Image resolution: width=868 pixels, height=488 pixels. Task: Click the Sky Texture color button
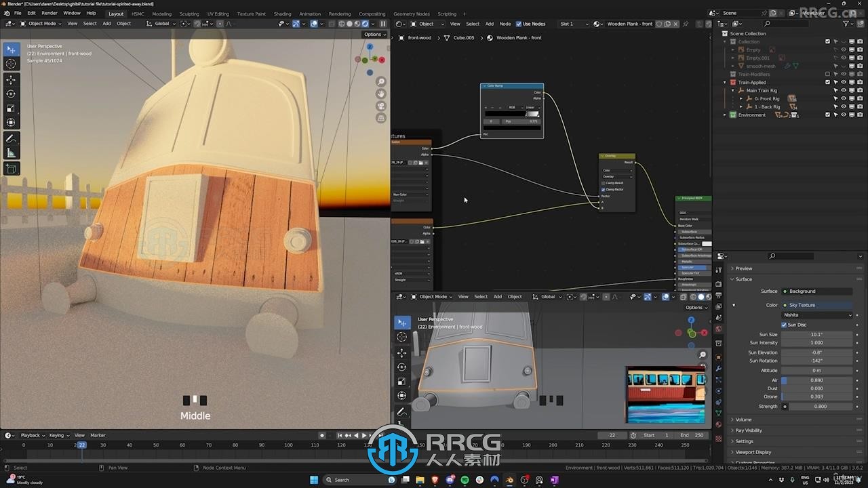817,305
